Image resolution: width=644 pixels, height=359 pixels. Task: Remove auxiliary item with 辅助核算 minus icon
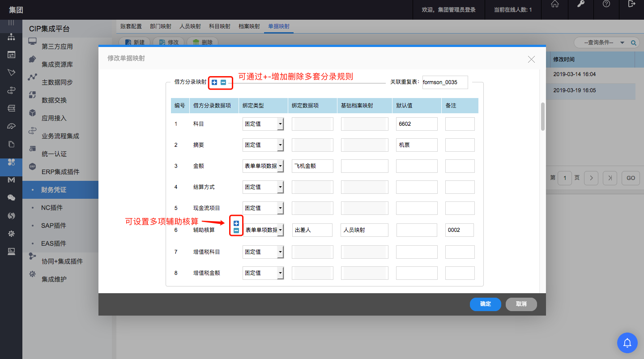pyautogui.click(x=236, y=231)
